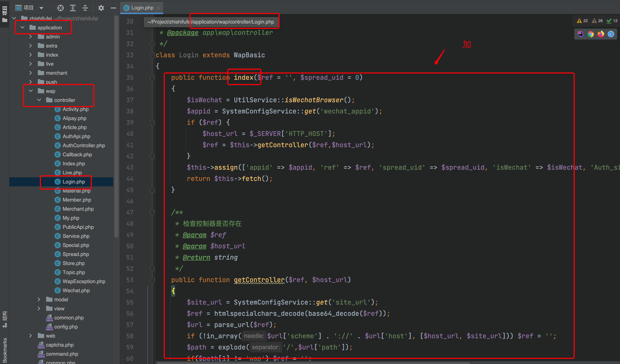The image size is (620, 364).
Task: Click the 12 typos check indicator
Action: (612, 21)
